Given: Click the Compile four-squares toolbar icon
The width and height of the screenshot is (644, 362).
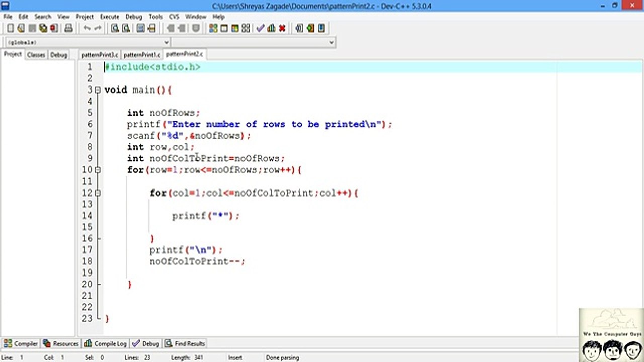Looking at the screenshot, I should tap(213, 29).
